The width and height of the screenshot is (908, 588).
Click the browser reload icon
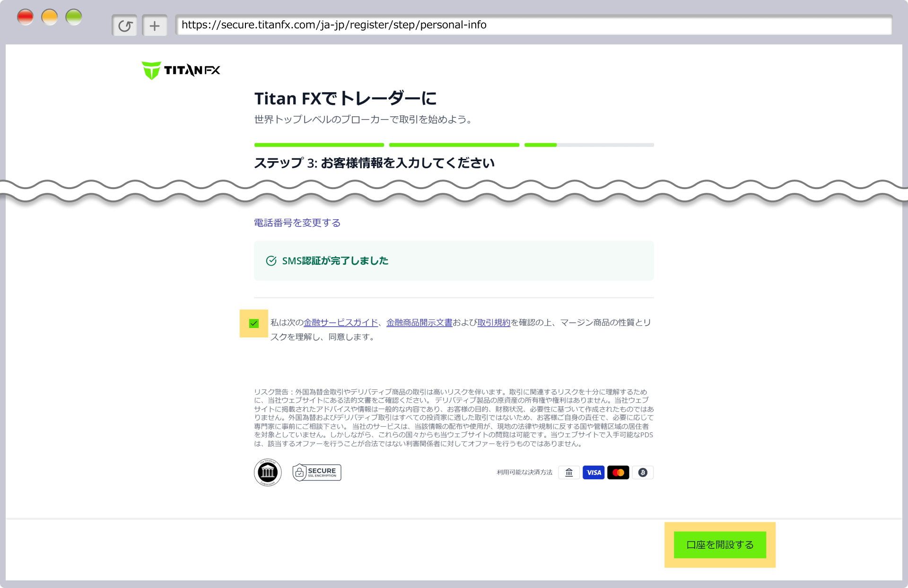[125, 26]
